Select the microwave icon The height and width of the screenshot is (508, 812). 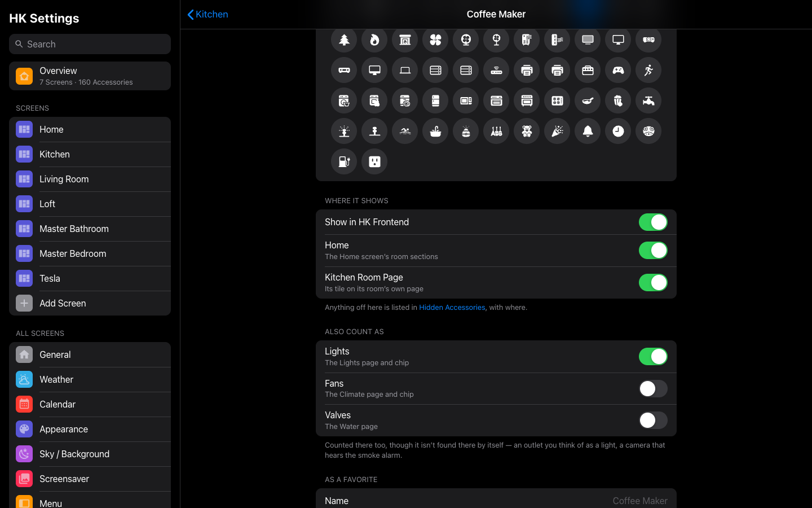(x=466, y=100)
